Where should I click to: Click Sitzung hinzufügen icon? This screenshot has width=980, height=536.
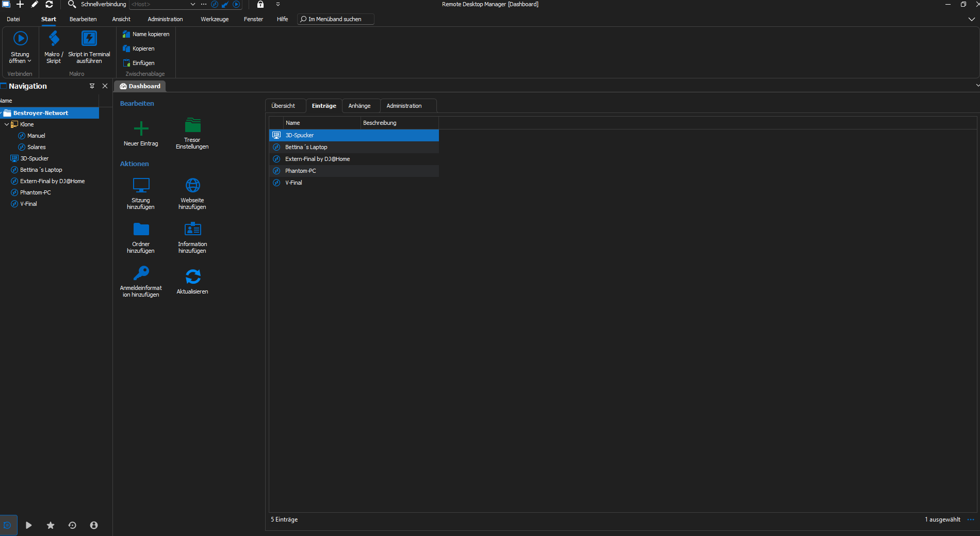141,185
